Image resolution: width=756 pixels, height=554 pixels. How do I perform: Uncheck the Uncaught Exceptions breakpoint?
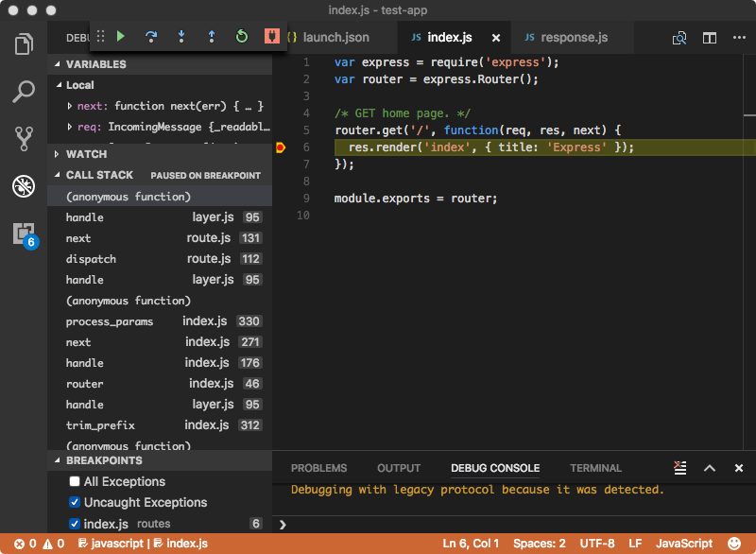point(75,502)
